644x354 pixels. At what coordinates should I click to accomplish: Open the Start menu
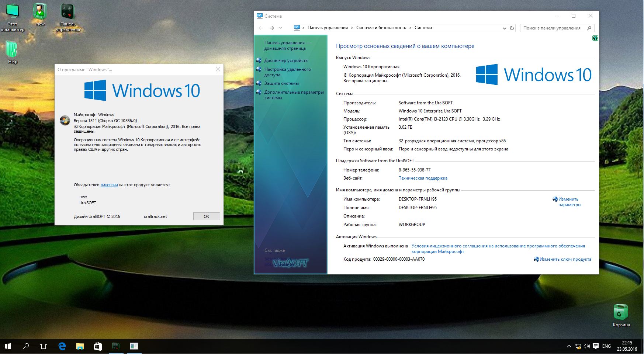tap(8, 346)
